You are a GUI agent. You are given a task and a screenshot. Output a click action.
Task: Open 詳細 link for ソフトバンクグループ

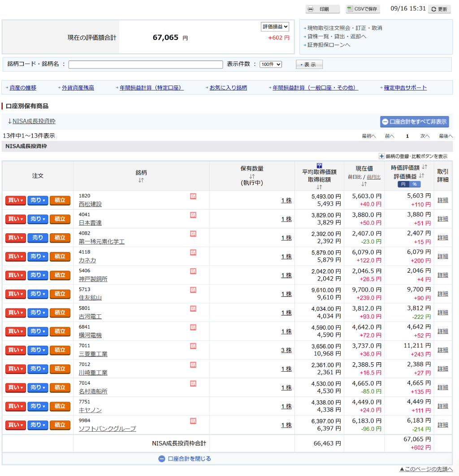442,425
